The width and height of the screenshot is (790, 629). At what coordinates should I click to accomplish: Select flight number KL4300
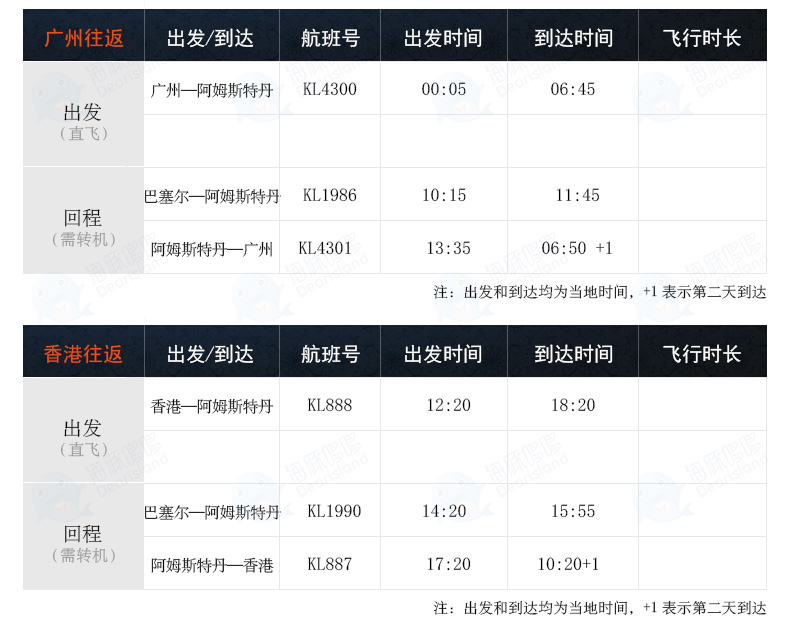pos(330,89)
